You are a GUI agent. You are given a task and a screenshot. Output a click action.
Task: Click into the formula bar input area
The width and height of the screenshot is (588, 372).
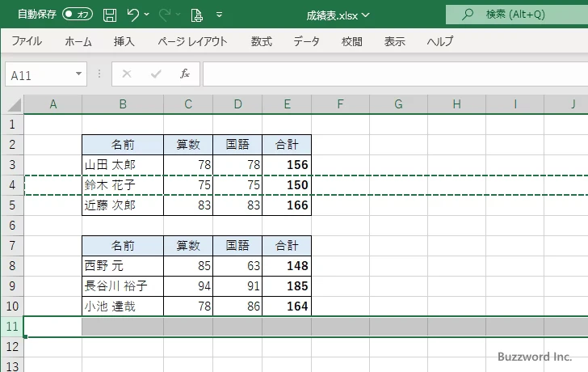(396, 74)
